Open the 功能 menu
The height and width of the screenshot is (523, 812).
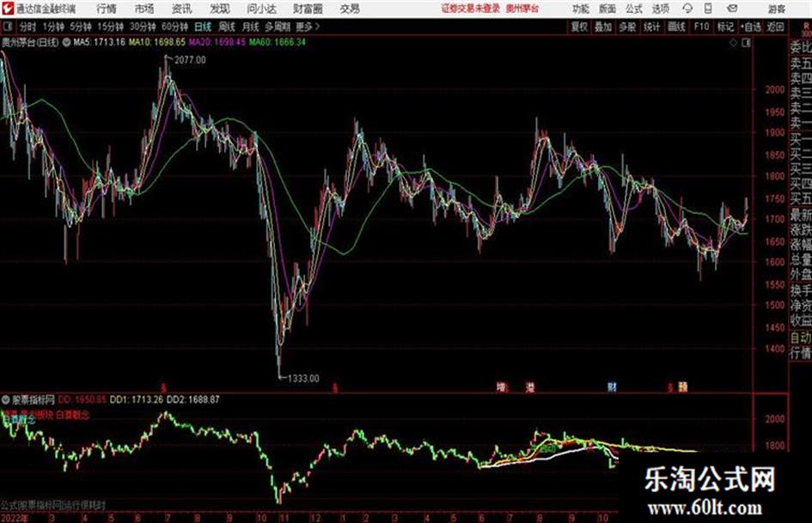click(x=581, y=9)
